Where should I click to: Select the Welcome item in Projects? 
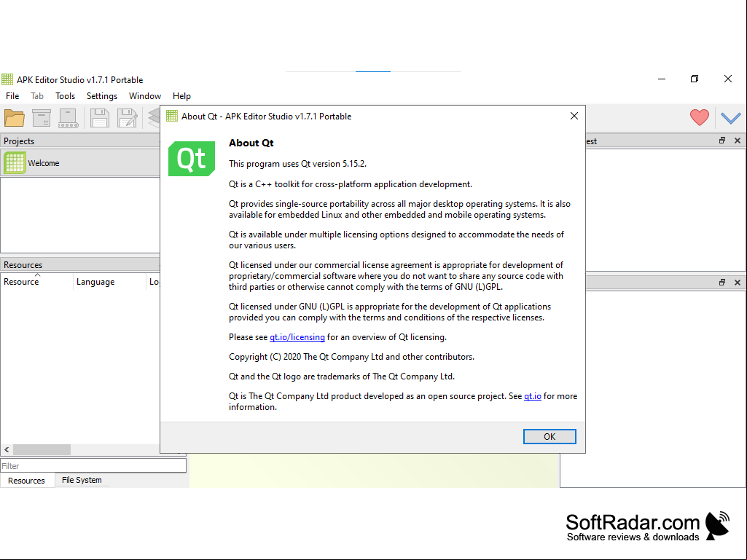(x=80, y=163)
